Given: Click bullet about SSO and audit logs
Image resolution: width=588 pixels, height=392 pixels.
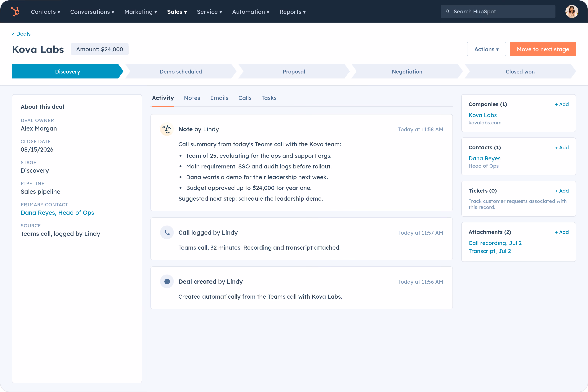Looking at the screenshot, I should pos(259,167).
